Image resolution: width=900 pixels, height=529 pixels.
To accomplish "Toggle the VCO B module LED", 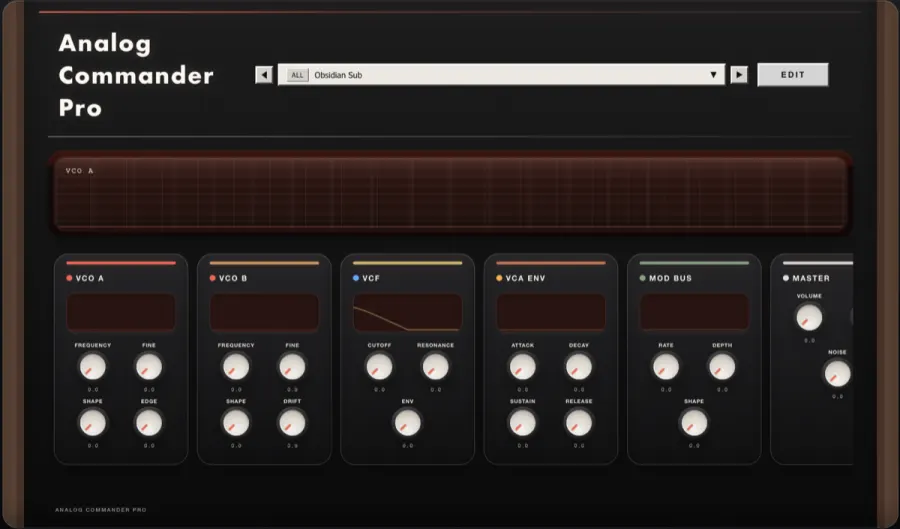I will (212, 278).
